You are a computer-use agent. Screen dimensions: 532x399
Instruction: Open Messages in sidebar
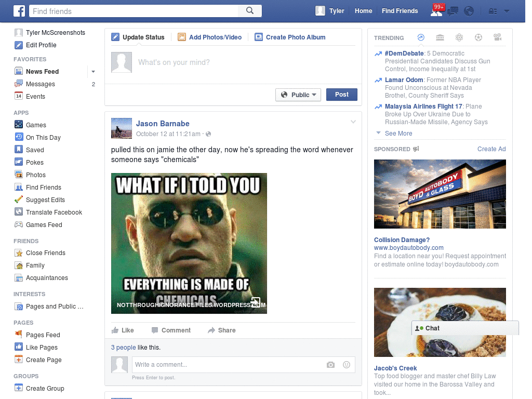(41, 84)
